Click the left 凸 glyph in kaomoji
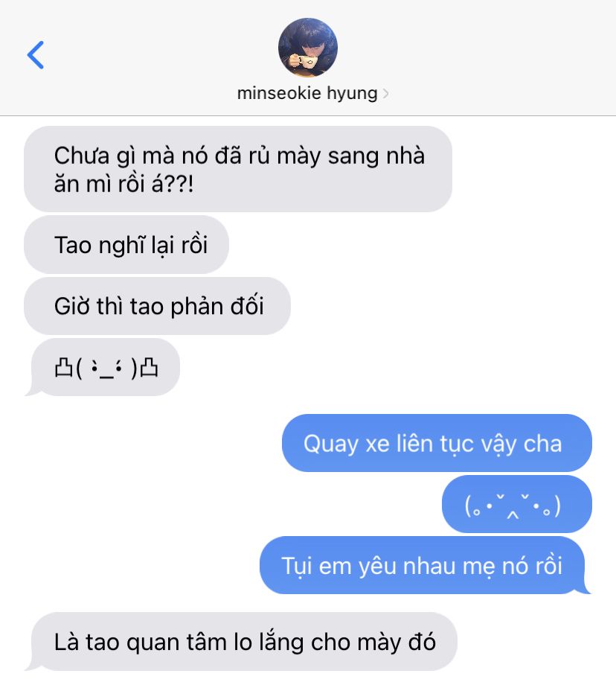The height and width of the screenshot is (682, 616). point(63,368)
